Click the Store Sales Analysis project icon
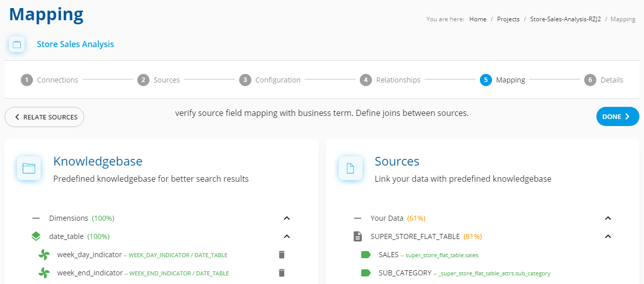The height and width of the screenshot is (284, 644). coord(17,45)
